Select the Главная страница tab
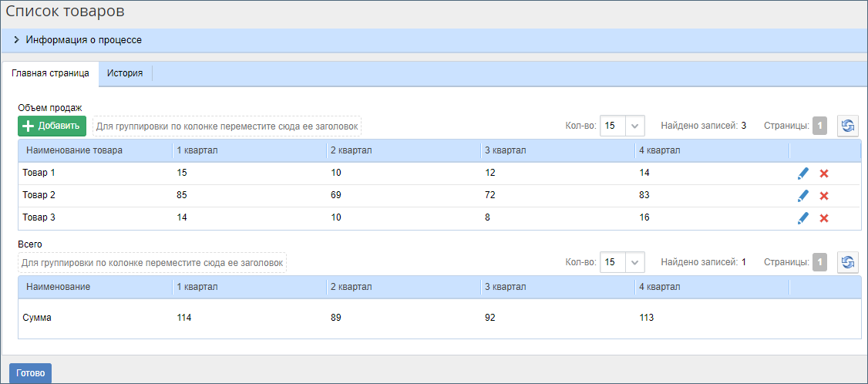 (50, 74)
